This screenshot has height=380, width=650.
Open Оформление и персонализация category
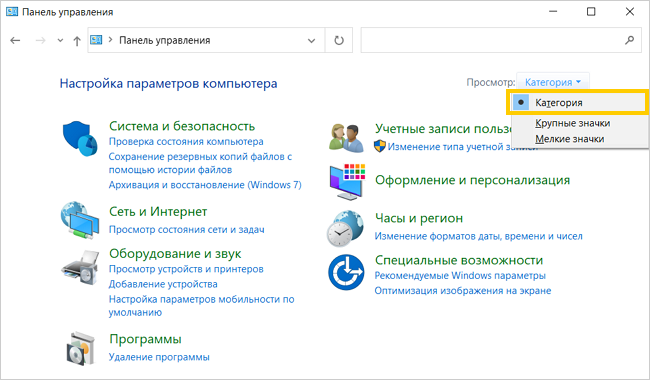(473, 180)
